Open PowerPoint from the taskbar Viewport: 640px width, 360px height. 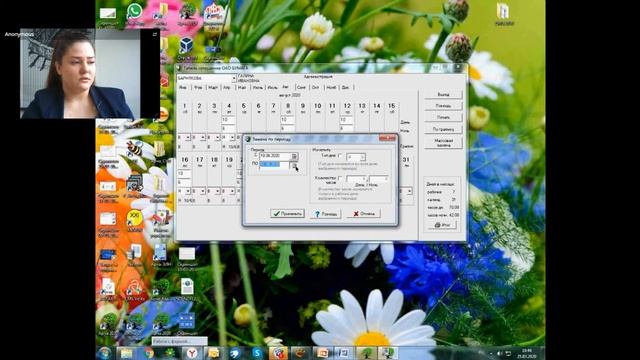coord(322,353)
